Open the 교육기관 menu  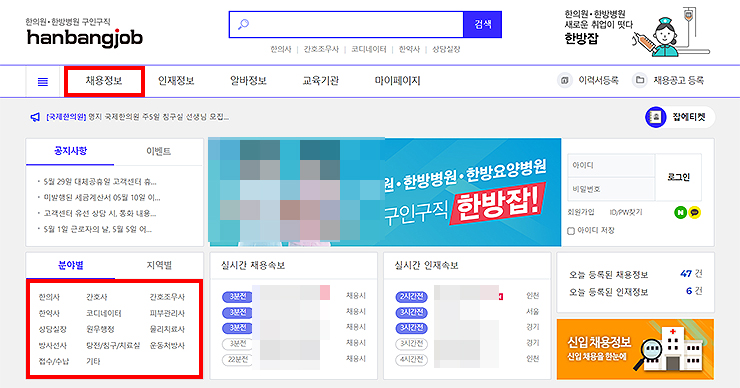[x=320, y=81]
